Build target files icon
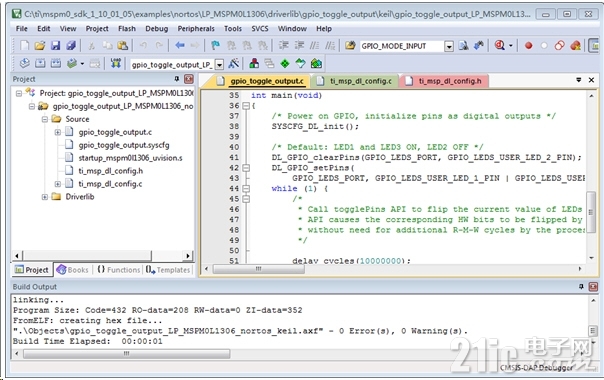Viewport: 604px width, 380px height. click(x=40, y=64)
